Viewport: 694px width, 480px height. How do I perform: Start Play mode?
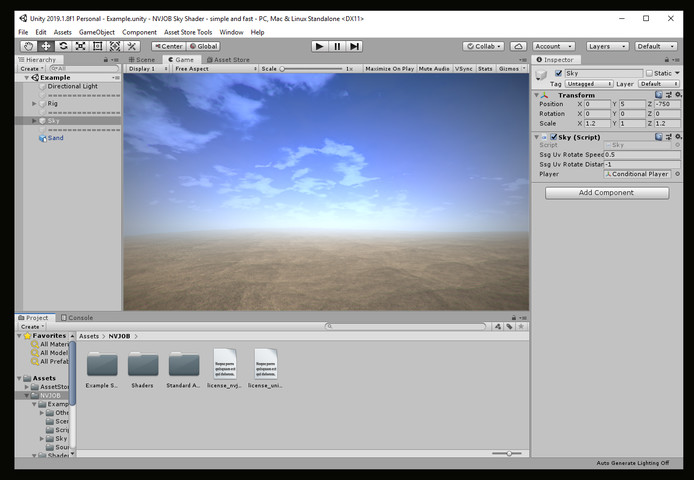coord(320,46)
